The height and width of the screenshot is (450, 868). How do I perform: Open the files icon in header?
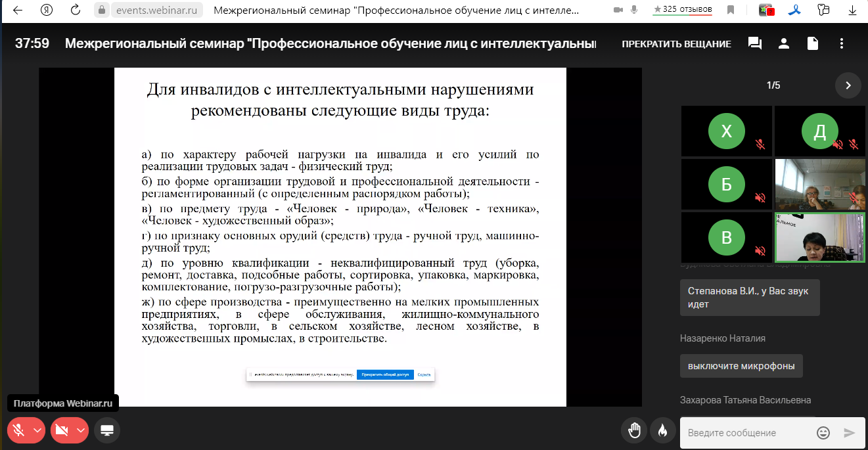[813, 43]
